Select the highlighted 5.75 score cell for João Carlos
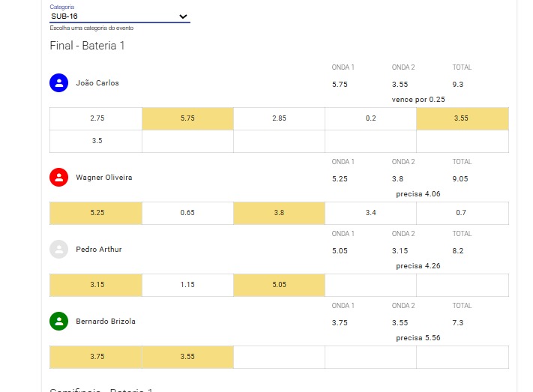Screen dimensions: 533x392 click(x=187, y=118)
